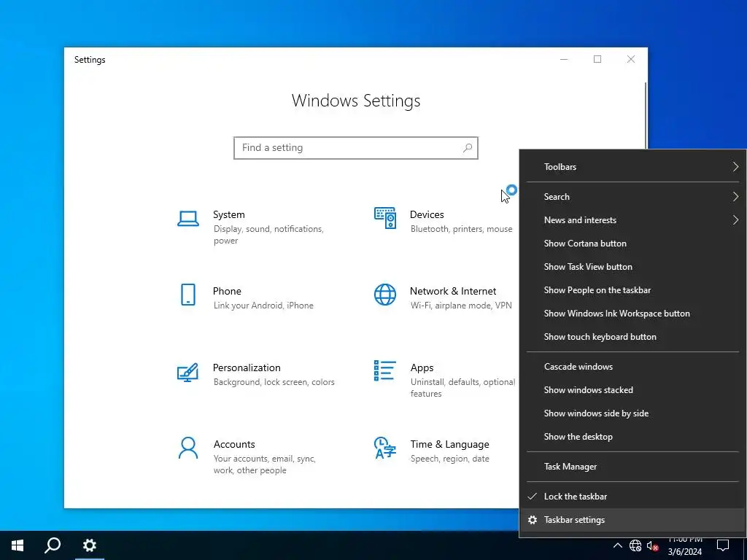Click "Background, lock screen, colors" text
Screen dimensions: 747x560
[274, 382]
